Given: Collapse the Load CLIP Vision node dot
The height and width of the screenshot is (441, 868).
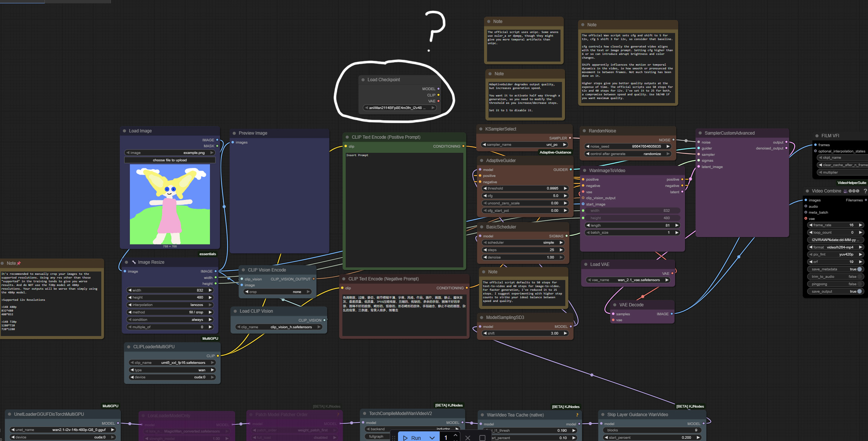Looking at the screenshot, I should pos(235,311).
